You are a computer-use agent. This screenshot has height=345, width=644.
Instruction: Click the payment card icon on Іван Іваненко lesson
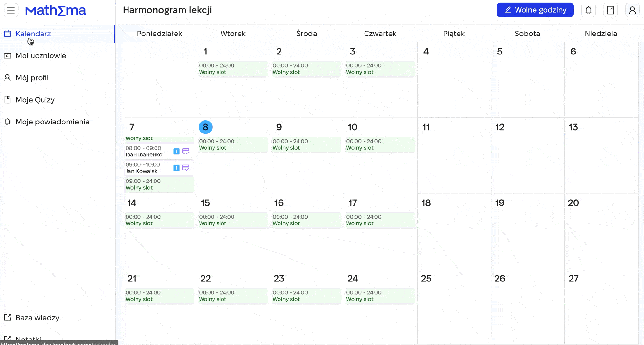tap(185, 151)
